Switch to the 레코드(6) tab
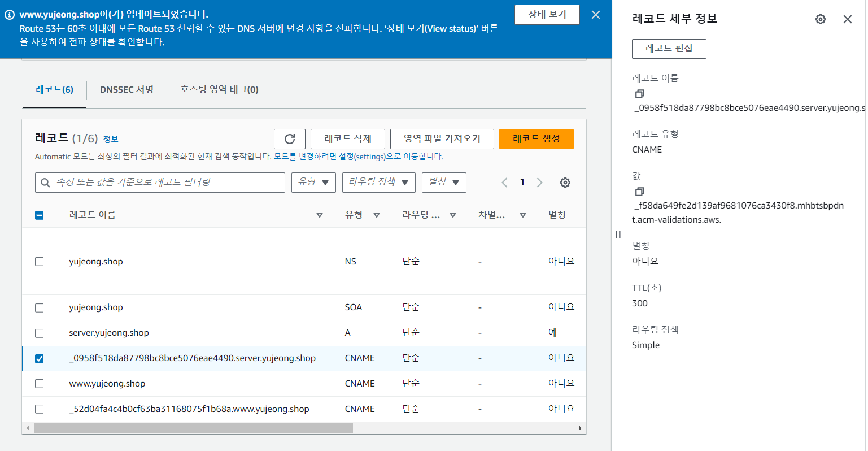868x451 pixels. (x=54, y=89)
